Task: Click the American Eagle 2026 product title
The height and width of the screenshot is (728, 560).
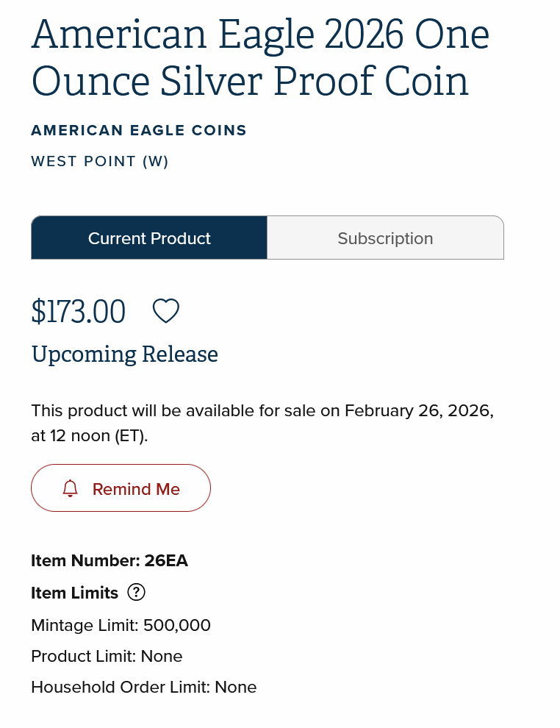Action: click(x=260, y=57)
